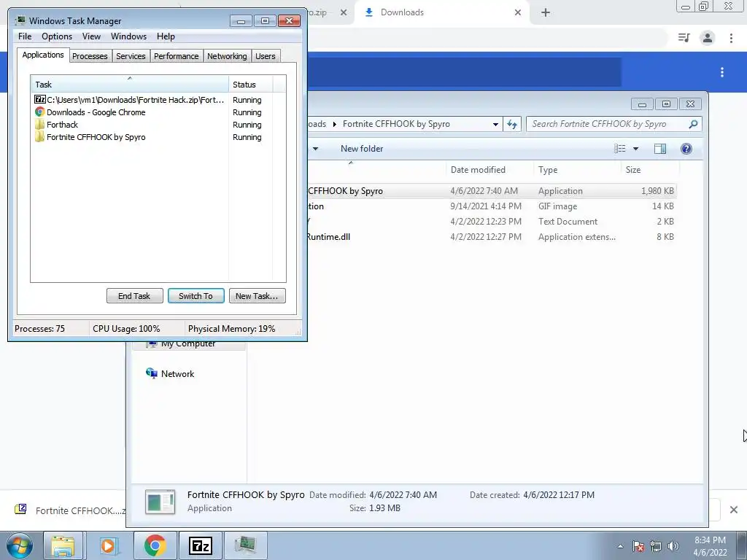Open a new Chrome tab with plus button
The image size is (747, 560).
(x=546, y=12)
